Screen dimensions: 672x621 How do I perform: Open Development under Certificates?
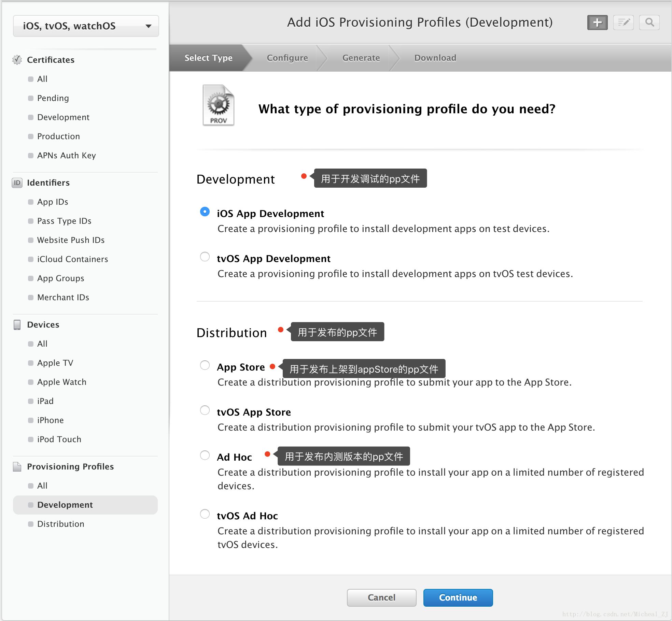(x=63, y=117)
